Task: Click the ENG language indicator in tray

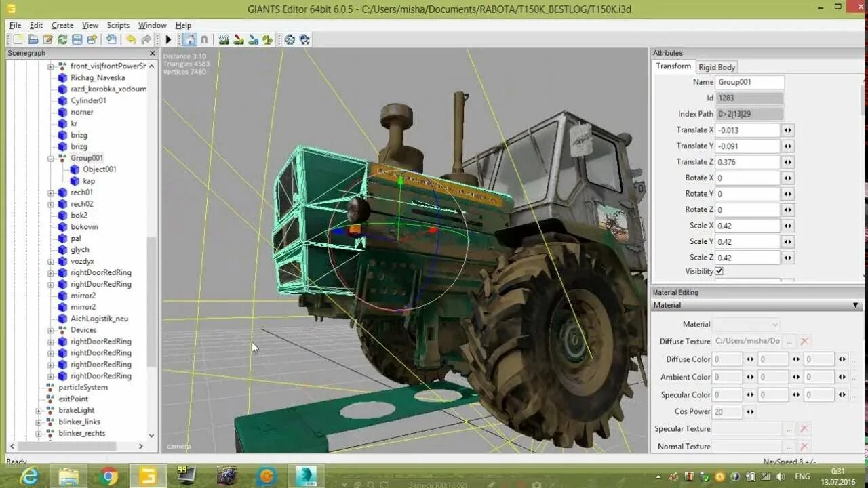Action: (802, 476)
